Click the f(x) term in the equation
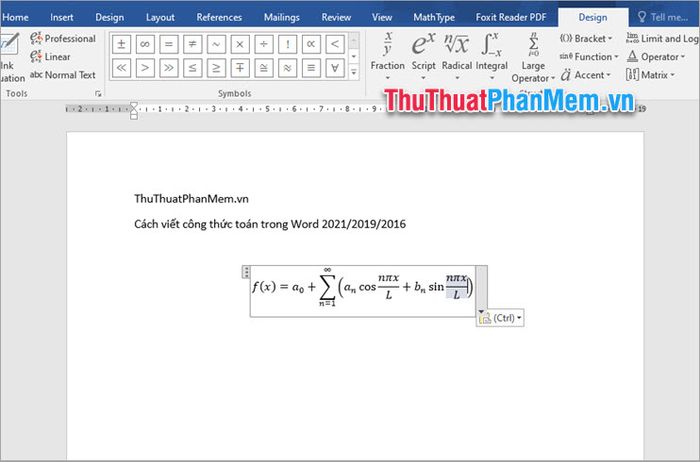This screenshot has width=700, height=462. [264, 286]
